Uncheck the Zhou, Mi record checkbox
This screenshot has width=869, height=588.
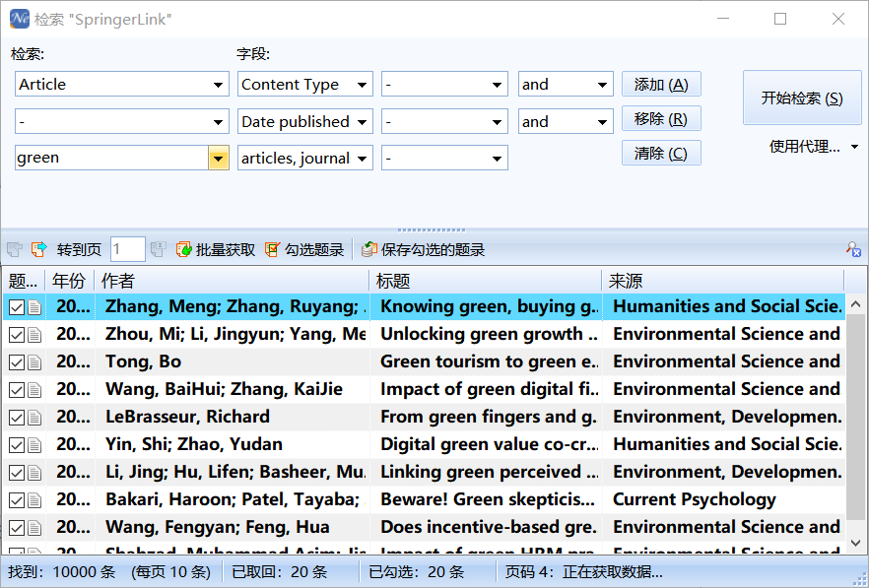click(17, 335)
